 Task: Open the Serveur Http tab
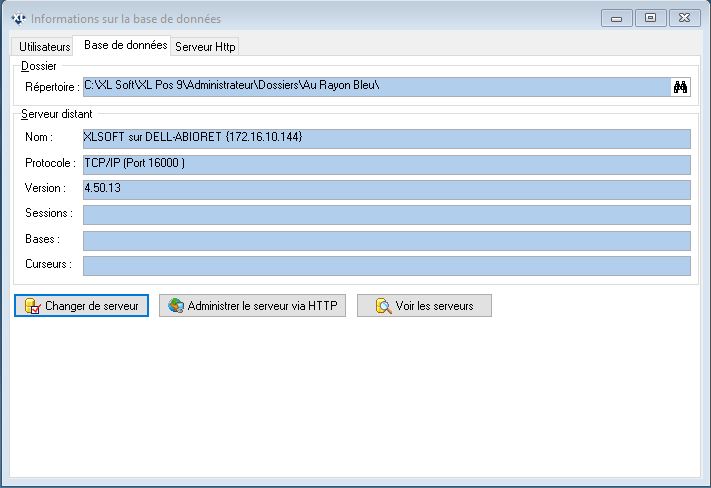pyautogui.click(x=205, y=47)
